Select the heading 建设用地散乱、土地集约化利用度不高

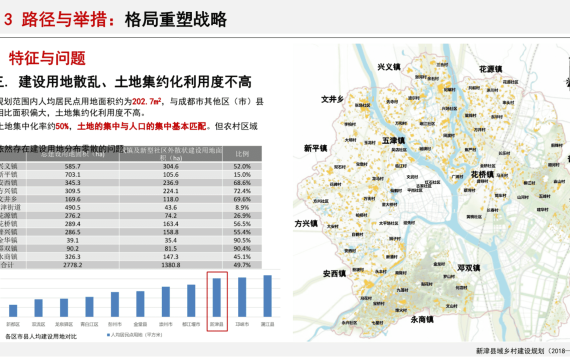pyautogui.click(x=135, y=82)
